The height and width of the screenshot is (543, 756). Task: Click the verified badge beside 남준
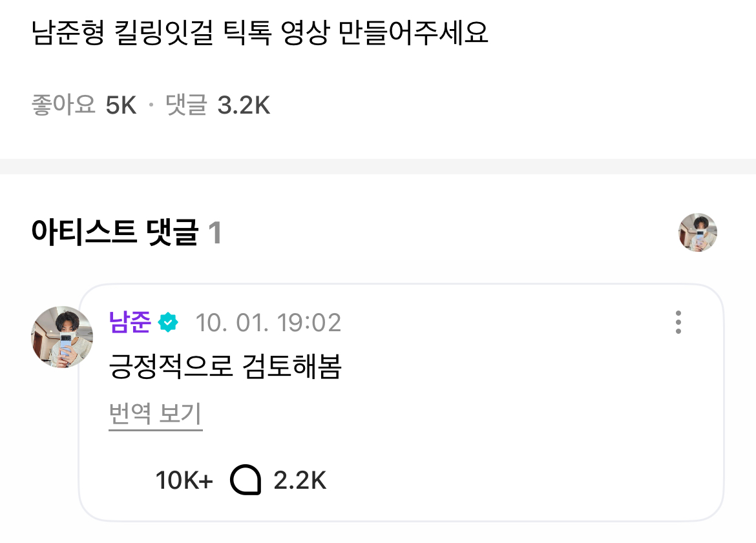pyautogui.click(x=169, y=322)
